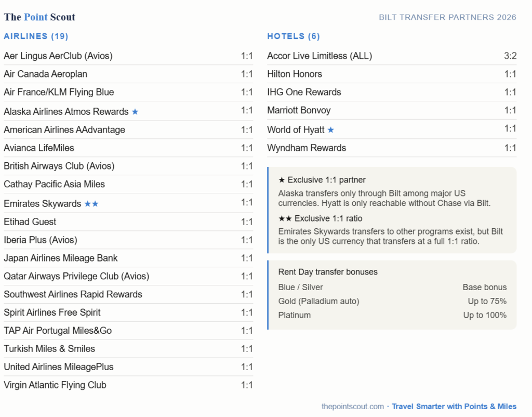This screenshot has height=417, width=532.
Task: Click the blue star beside Alaska Airlines Atmos Rewards
Action: click(x=135, y=112)
